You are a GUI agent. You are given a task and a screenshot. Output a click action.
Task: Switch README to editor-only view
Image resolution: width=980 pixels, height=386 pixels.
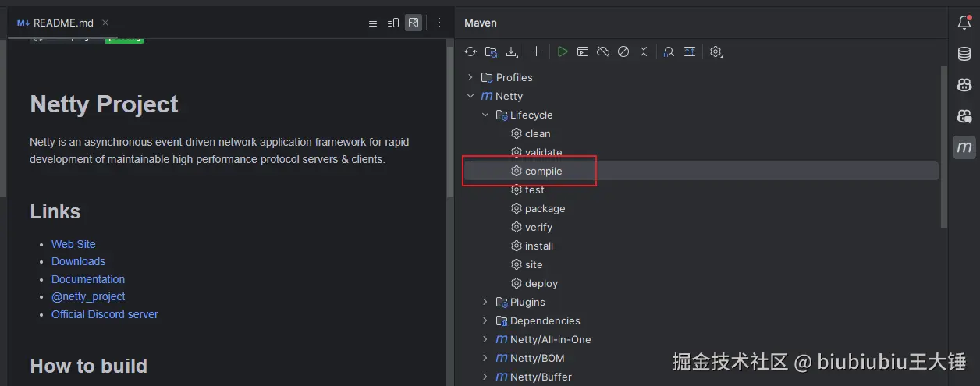click(x=373, y=23)
